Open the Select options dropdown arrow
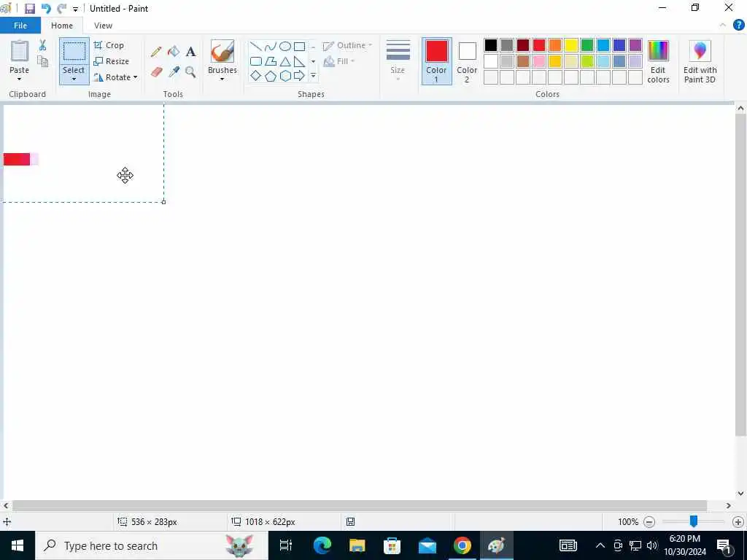The width and height of the screenshot is (747, 560). coord(74,79)
